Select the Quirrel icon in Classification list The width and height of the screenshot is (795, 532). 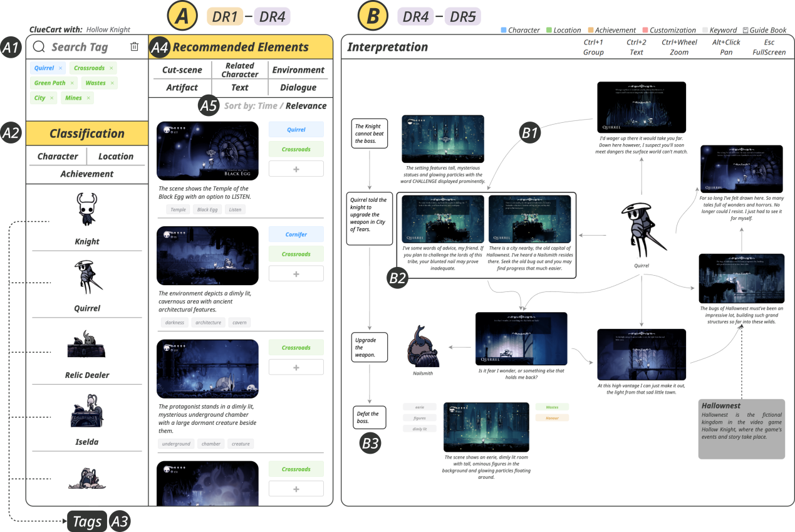click(x=87, y=276)
